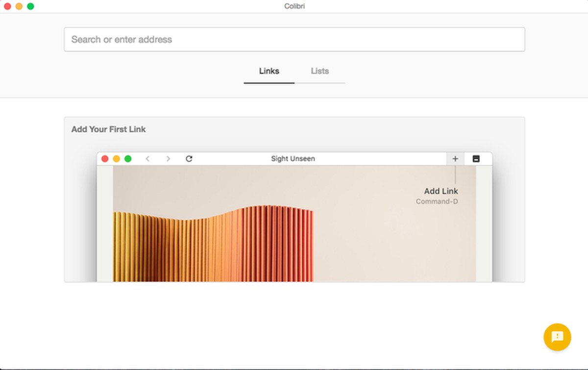The image size is (588, 370).
Task: Click the Add Your First Link heading
Action: 109,129
